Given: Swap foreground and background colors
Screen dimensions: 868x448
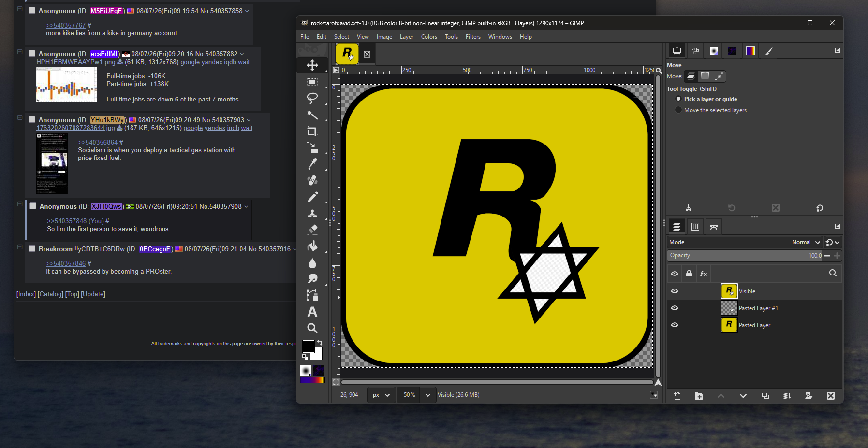Looking at the screenshot, I should click(320, 343).
